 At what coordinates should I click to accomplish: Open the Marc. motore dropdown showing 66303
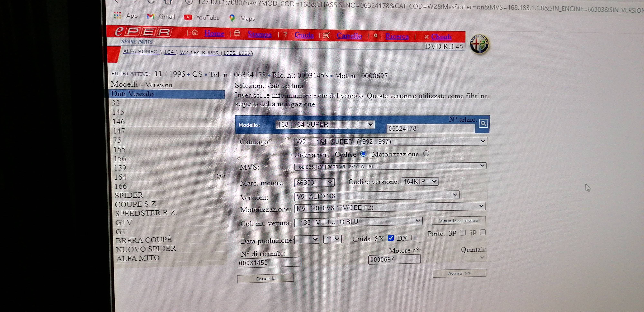pos(314,182)
